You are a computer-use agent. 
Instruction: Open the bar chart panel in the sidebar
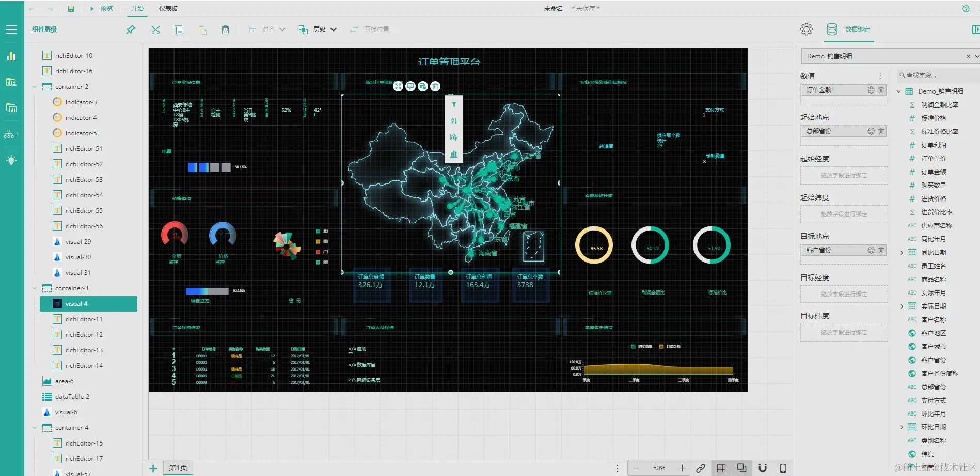click(11, 56)
